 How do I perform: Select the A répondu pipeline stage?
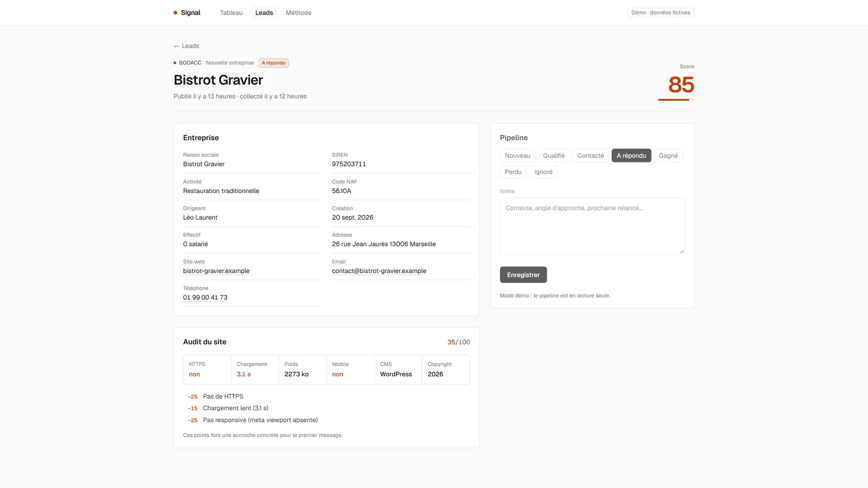pos(631,156)
